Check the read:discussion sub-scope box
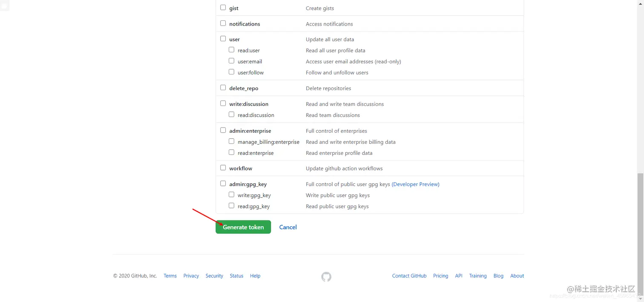This screenshot has width=644, height=302. 232,114
